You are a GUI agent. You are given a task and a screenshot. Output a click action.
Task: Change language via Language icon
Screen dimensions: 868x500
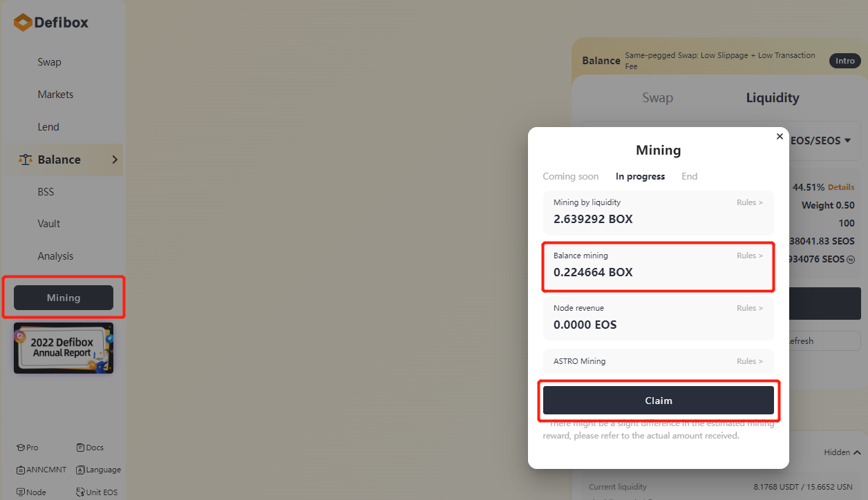tap(80, 470)
